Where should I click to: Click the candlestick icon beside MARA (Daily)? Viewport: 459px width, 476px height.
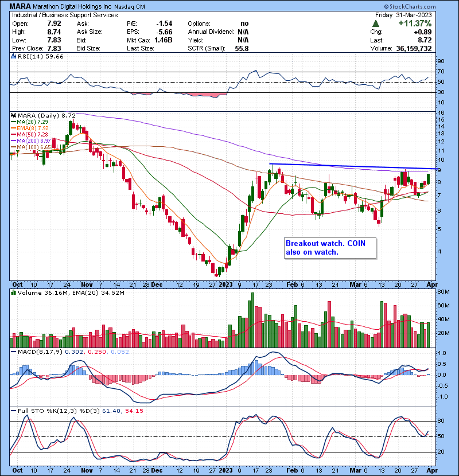[x=13, y=115]
